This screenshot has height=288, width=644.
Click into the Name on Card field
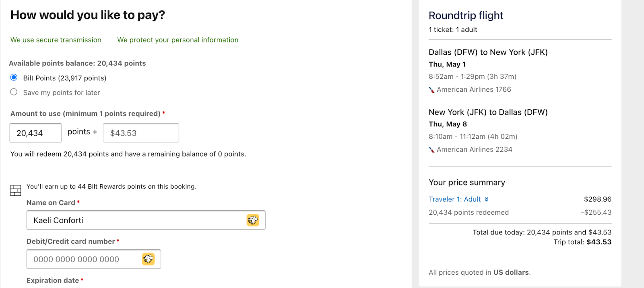(x=137, y=220)
